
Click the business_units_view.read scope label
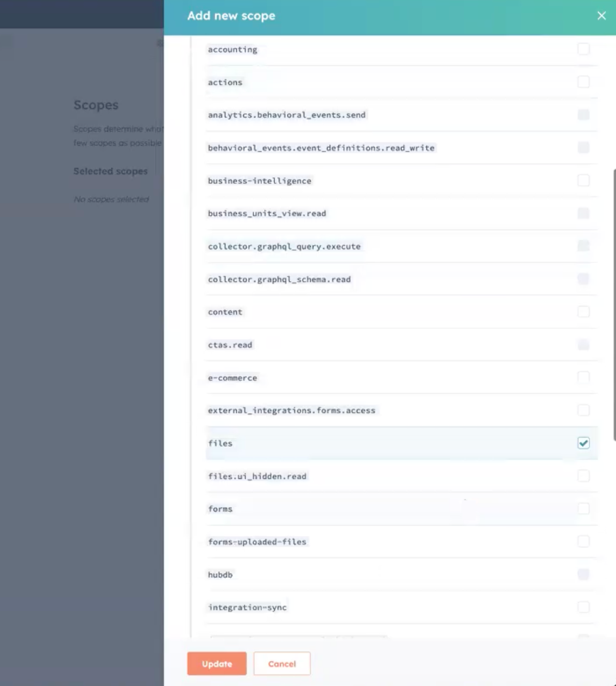coord(267,214)
